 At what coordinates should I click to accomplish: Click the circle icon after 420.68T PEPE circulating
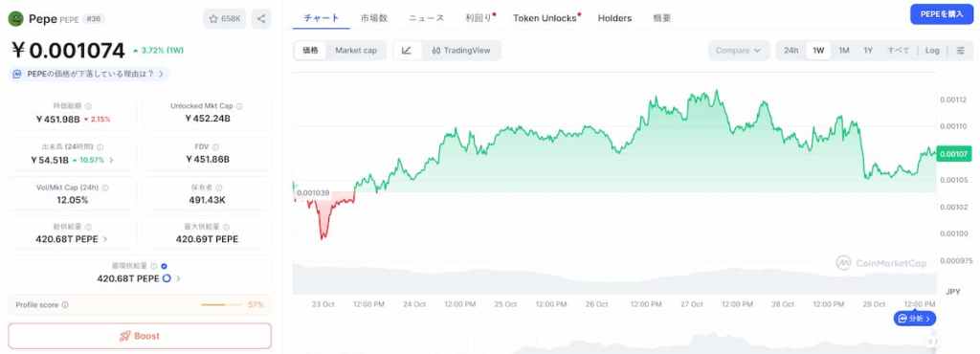167,278
